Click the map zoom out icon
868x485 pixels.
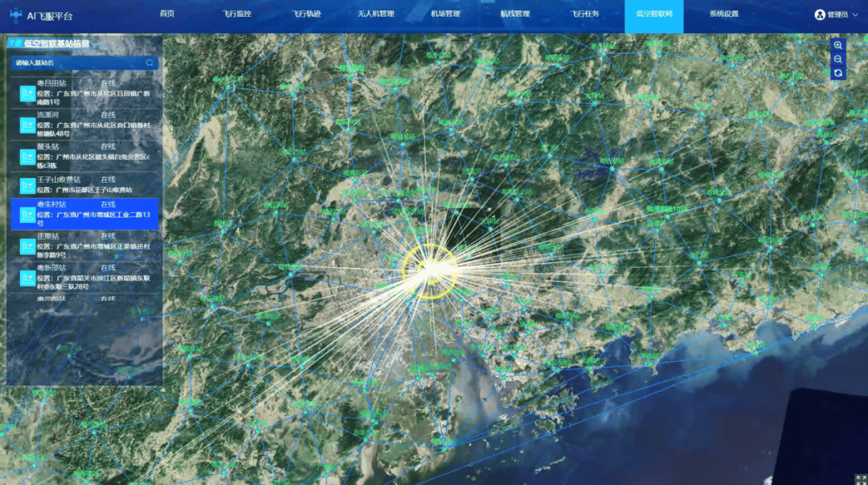point(838,60)
